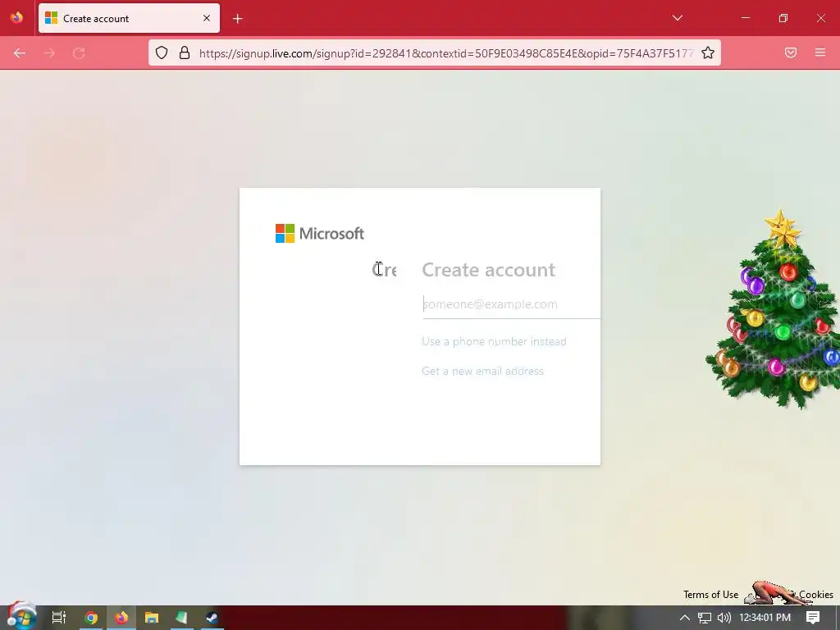
Task: Go back with the back arrow
Action: [x=20, y=53]
